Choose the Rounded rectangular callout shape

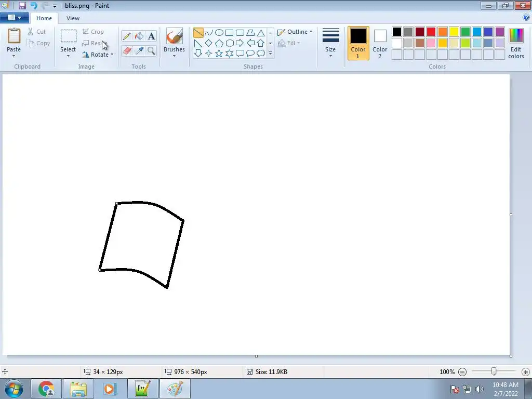pos(240,54)
